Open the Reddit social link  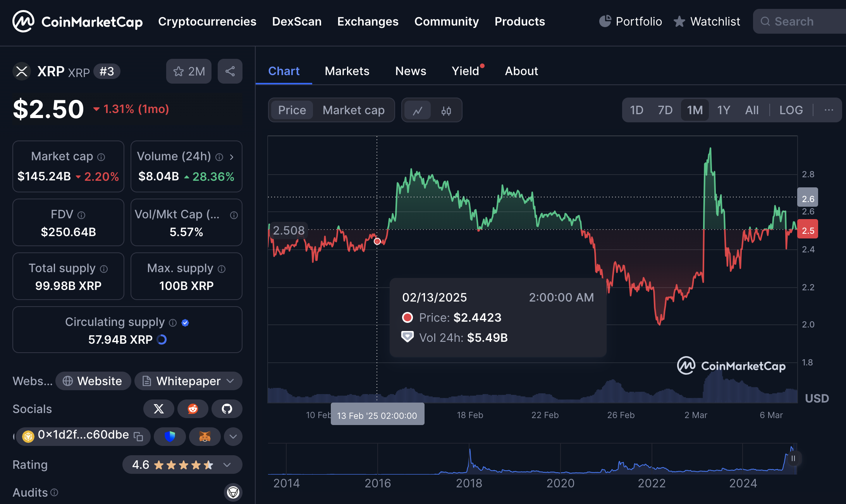click(193, 409)
